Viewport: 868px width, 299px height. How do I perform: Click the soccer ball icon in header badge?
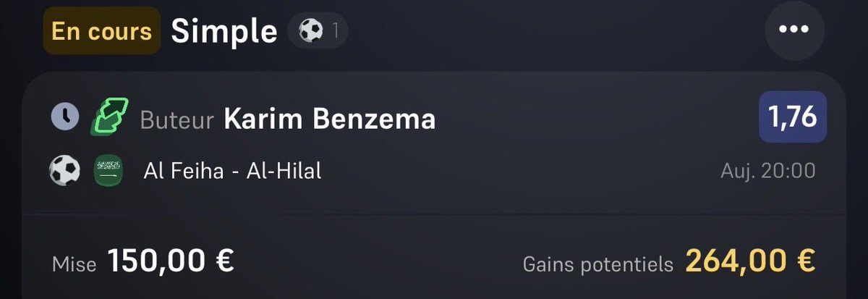[x=310, y=31]
